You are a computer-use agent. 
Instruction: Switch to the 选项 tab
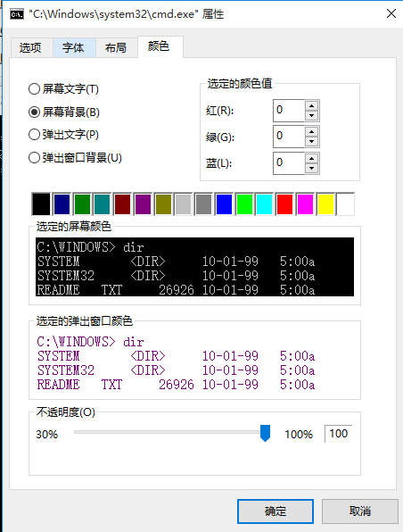pos(31,48)
